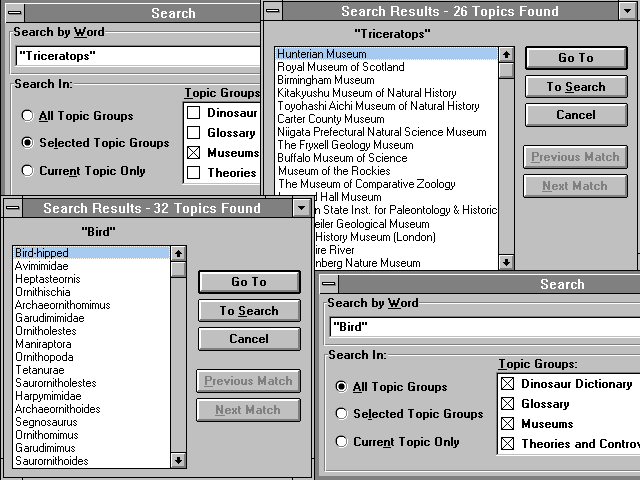Open system menu of Triceratops Search window

click(15, 13)
